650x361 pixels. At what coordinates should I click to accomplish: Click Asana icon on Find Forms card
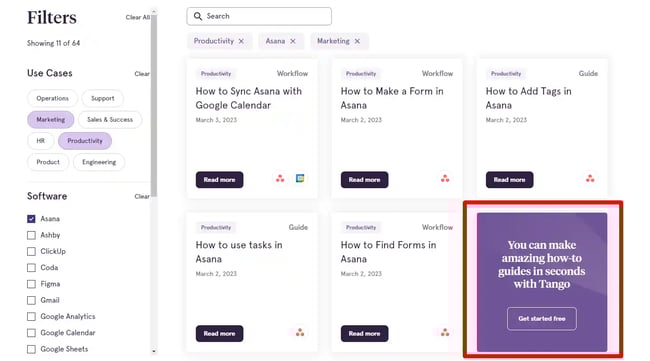pyautogui.click(x=445, y=332)
